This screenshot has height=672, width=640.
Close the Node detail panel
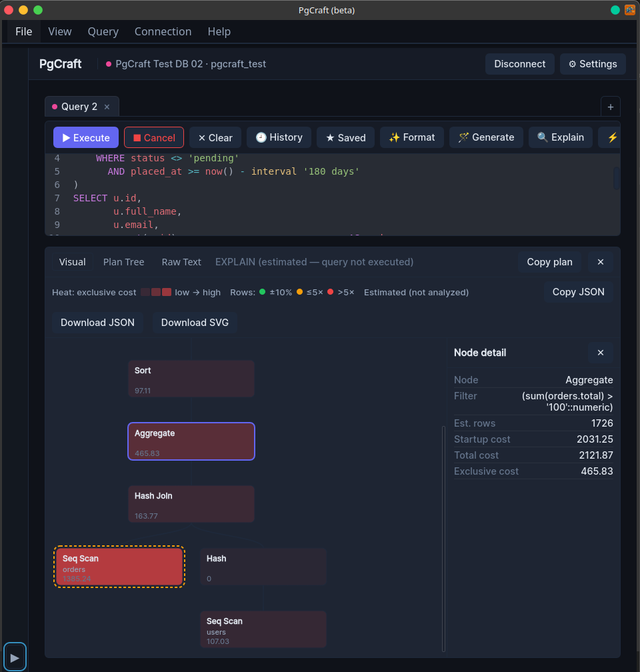[x=600, y=352]
